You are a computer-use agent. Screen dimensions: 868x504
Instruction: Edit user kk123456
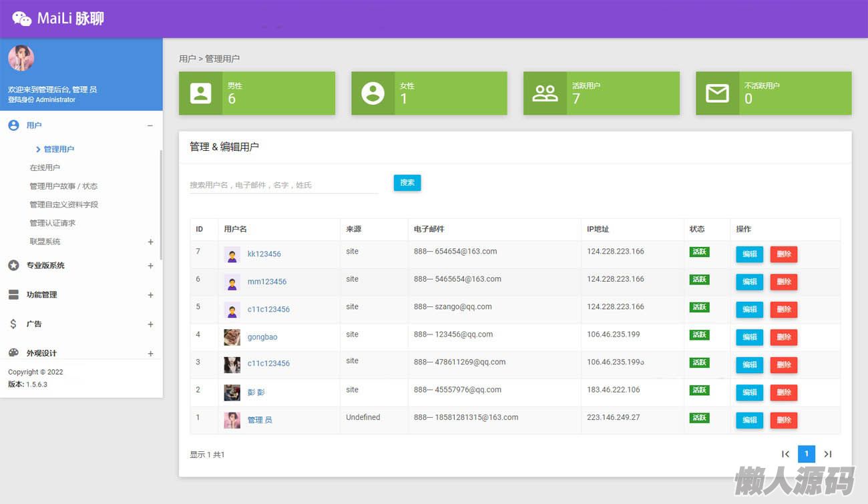[x=749, y=254]
